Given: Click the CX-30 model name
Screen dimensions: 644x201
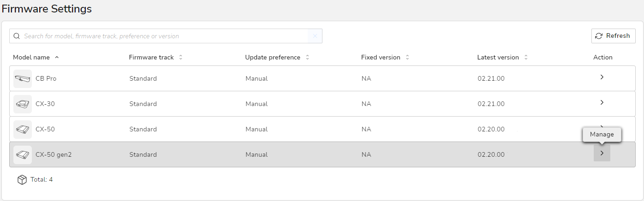Looking at the screenshot, I should pos(45,104).
